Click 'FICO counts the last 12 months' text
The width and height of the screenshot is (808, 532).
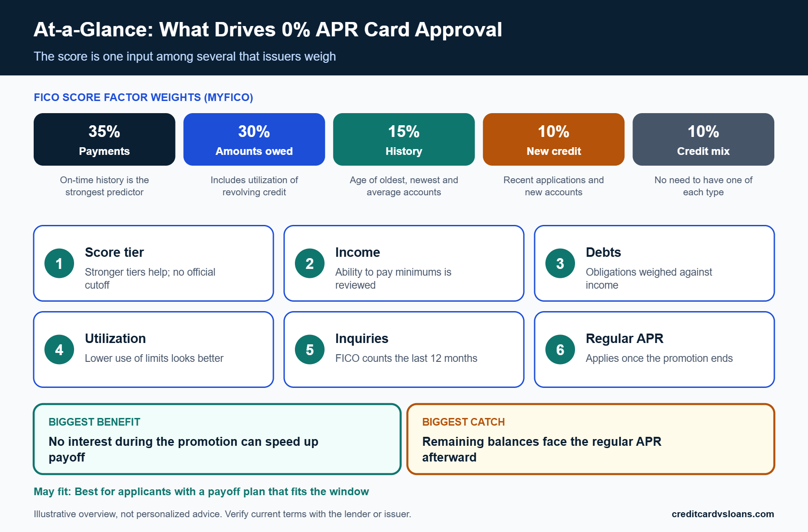click(406, 358)
